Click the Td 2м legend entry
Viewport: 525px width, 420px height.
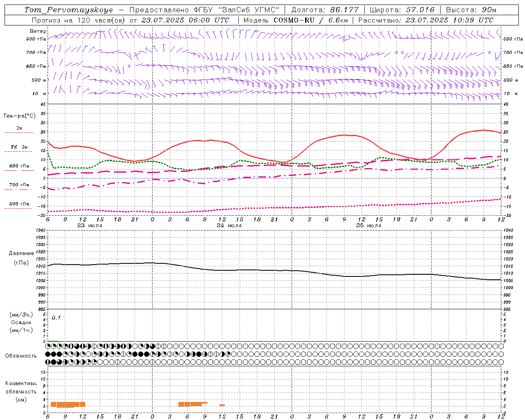tap(19, 147)
